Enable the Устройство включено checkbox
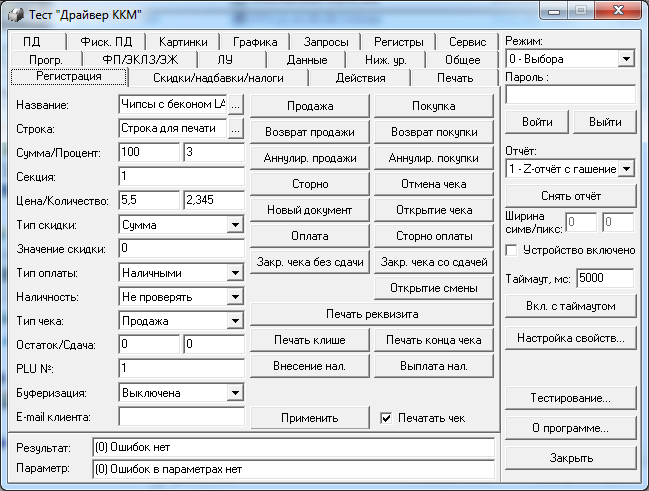This screenshot has width=649, height=491. (513, 249)
